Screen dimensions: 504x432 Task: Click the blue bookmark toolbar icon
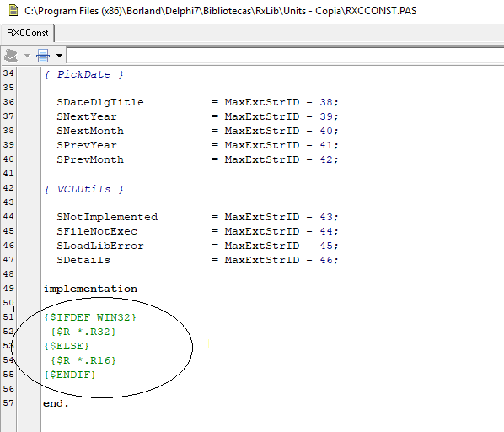point(43,56)
